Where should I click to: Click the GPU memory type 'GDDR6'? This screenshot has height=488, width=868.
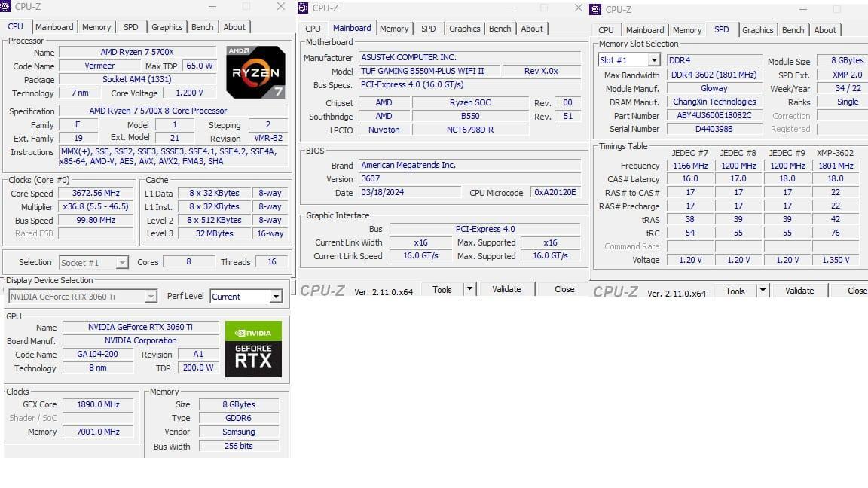click(239, 418)
